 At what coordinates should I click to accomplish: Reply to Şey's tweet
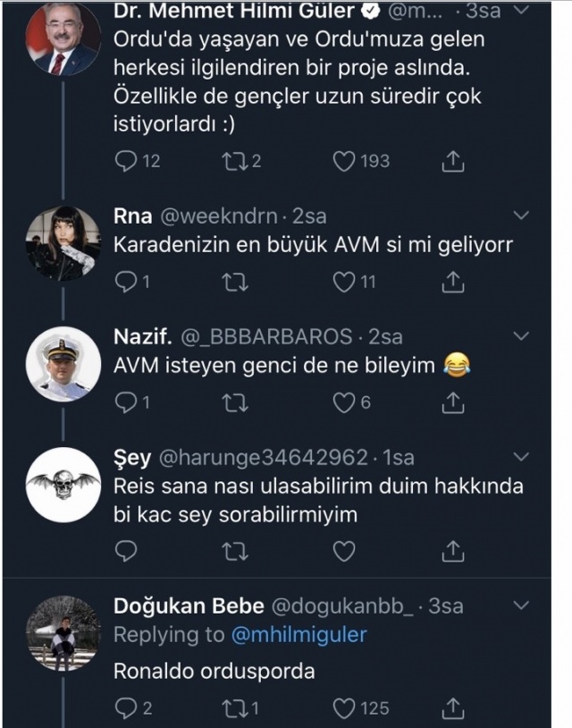pos(127,551)
